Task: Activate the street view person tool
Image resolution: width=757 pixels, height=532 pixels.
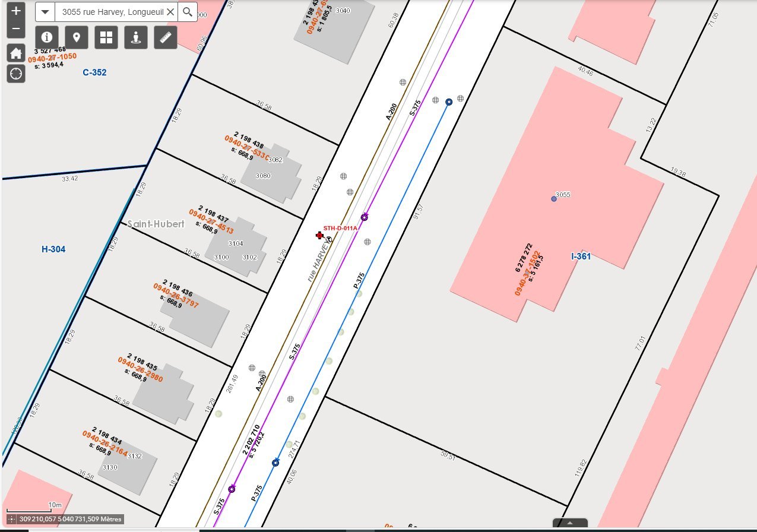Action: (x=136, y=37)
